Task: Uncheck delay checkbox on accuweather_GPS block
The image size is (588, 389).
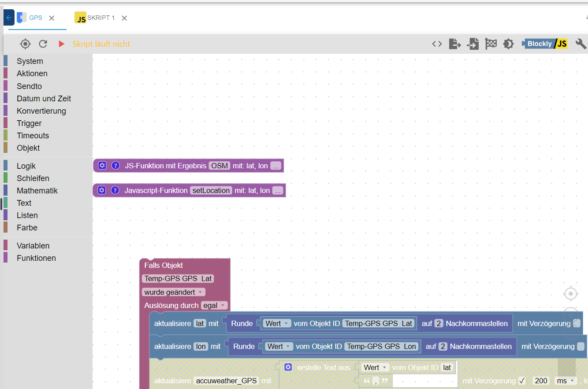Action: click(x=522, y=381)
